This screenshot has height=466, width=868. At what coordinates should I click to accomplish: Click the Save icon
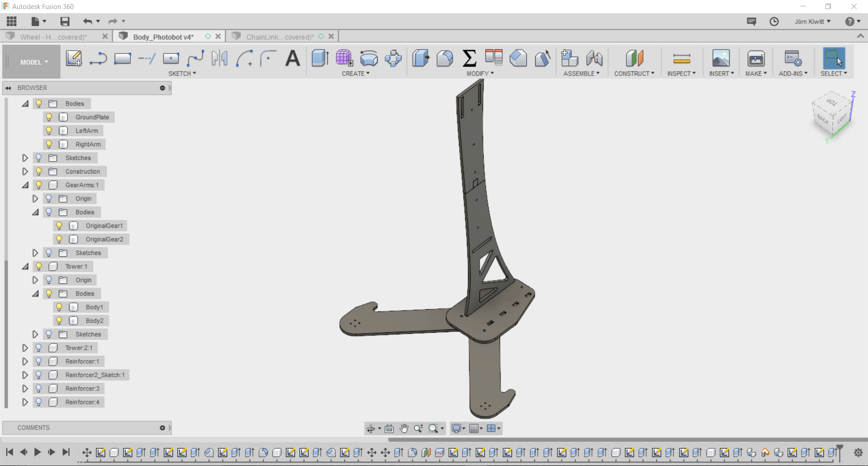(65, 21)
